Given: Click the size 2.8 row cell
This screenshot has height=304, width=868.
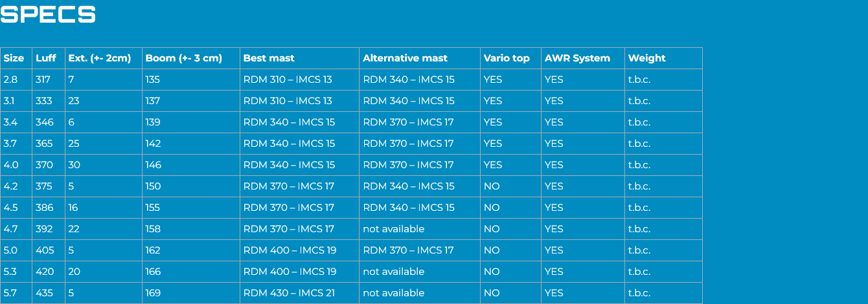Looking at the screenshot, I should 16,80.
